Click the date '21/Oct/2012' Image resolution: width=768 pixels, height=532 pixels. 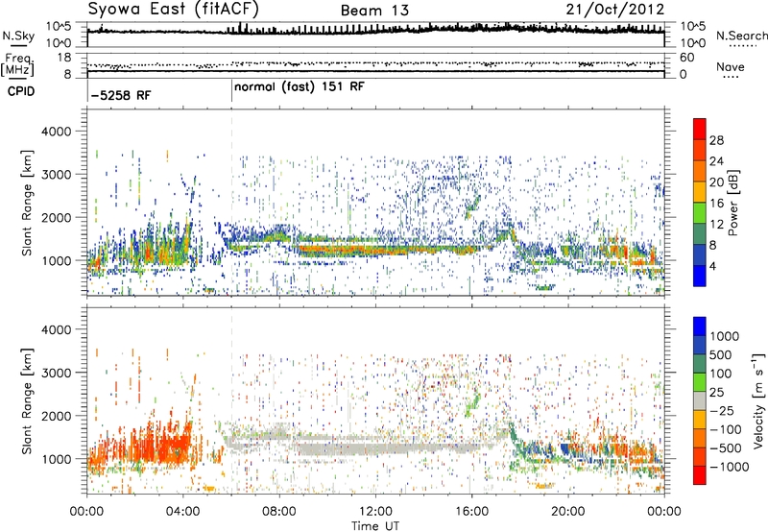click(x=615, y=10)
